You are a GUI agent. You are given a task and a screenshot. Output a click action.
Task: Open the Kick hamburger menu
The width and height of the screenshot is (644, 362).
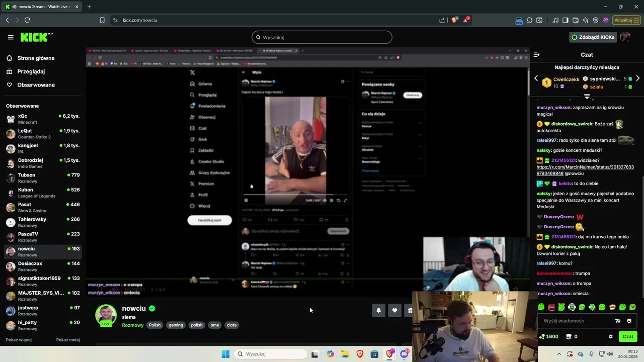pyautogui.click(x=11, y=37)
